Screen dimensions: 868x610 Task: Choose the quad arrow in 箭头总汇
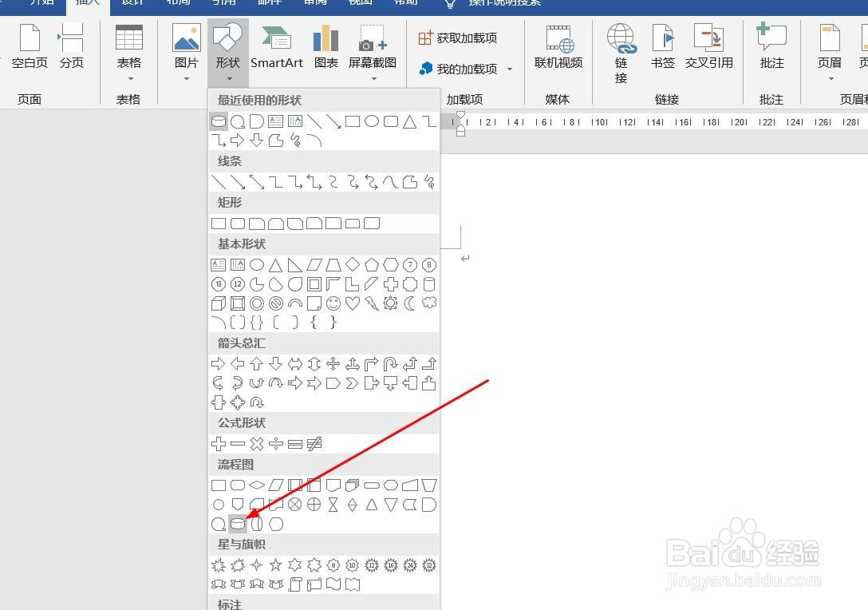click(x=333, y=364)
